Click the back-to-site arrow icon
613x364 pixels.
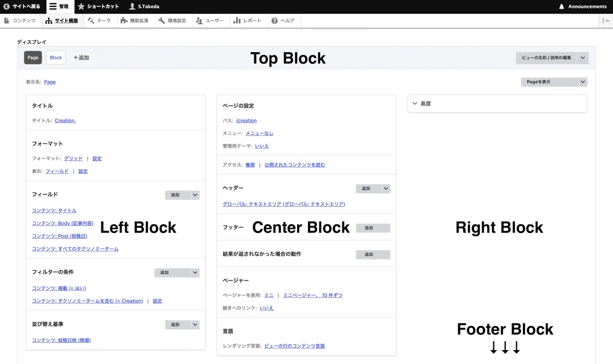click(x=7, y=7)
